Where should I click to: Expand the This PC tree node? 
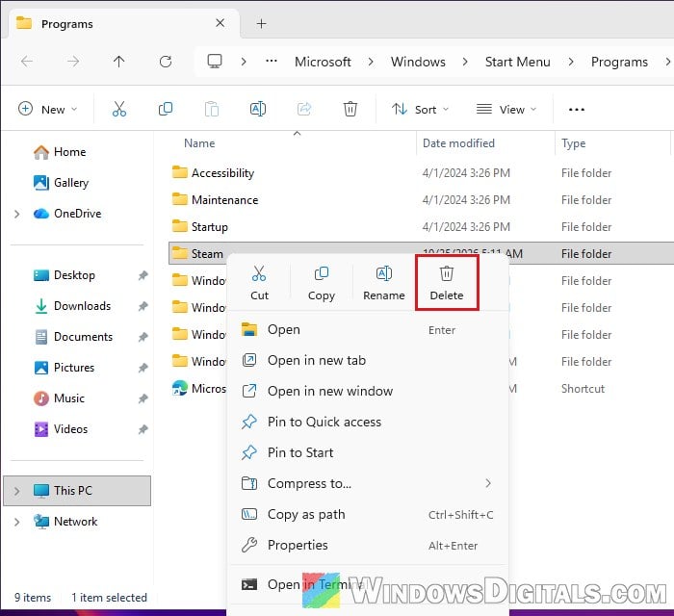pos(16,491)
